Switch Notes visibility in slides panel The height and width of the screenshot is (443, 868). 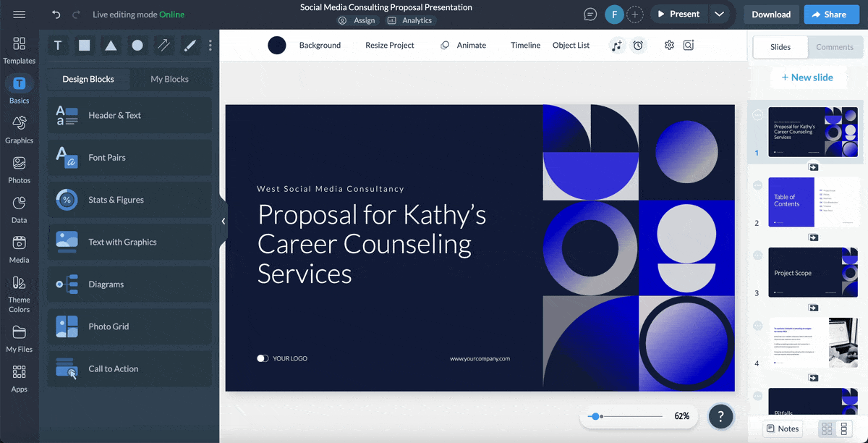(x=782, y=428)
